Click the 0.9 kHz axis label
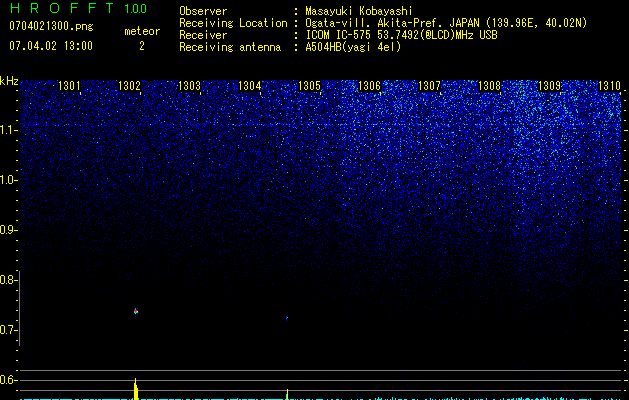 pyautogui.click(x=8, y=230)
